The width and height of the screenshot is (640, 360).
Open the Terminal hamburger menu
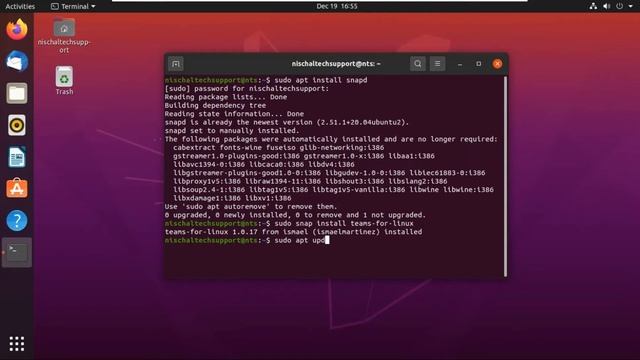point(437,64)
